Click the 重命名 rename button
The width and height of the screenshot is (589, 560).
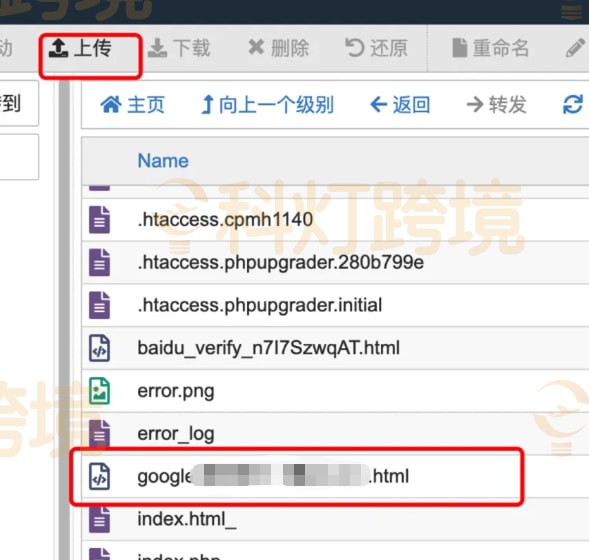tap(491, 48)
